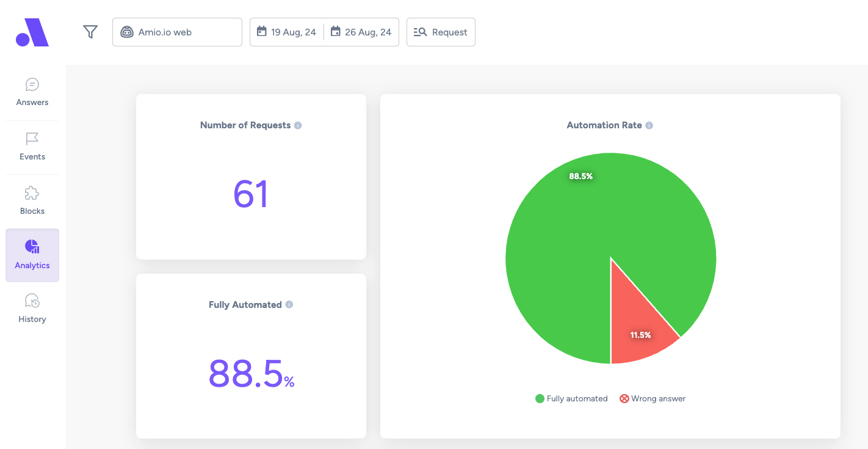Select the Analytics sidebar item
This screenshot has height=449, width=868.
coord(32,255)
